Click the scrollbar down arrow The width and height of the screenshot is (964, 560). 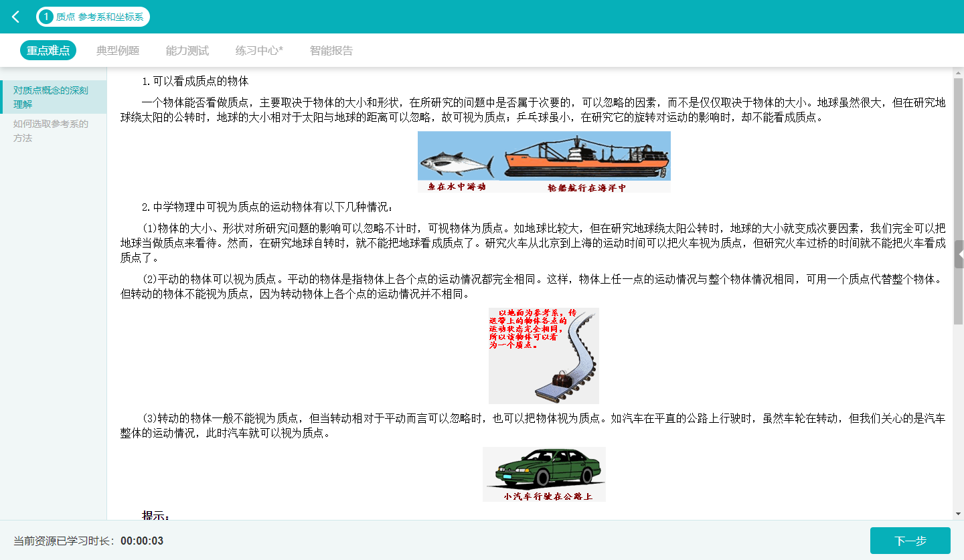(x=958, y=514)
